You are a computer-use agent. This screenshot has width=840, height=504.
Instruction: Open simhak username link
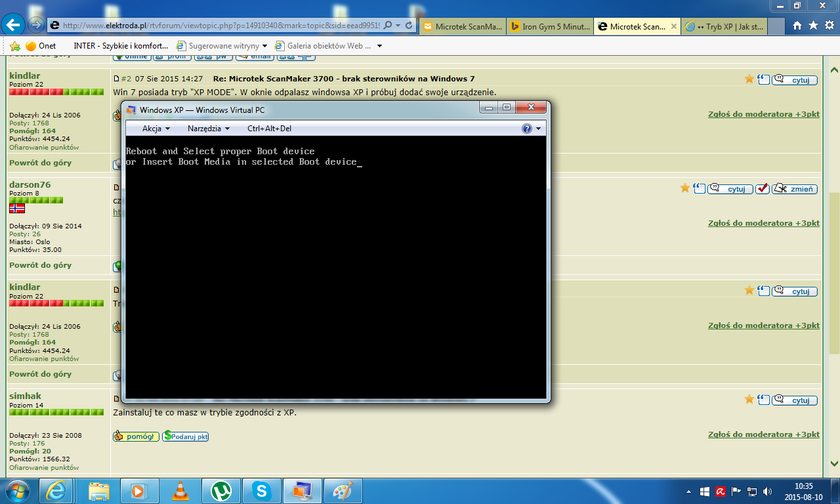[25, 396]
